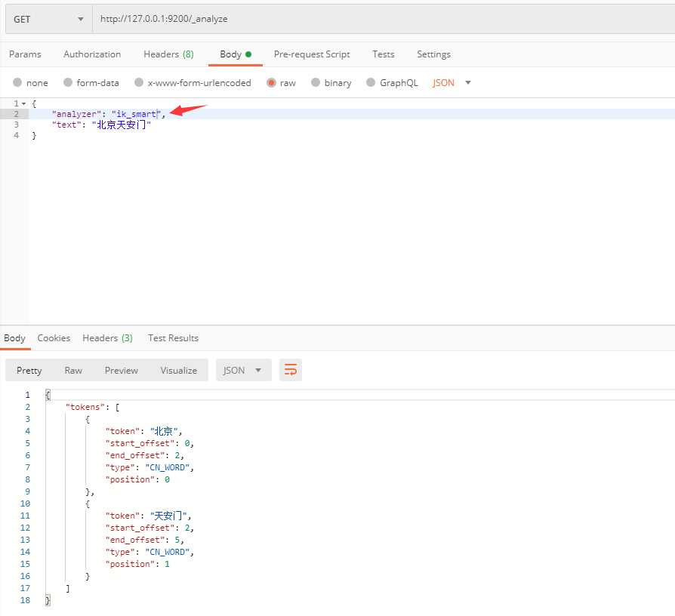This screenshot has width=675, height=616.
Task: Click the request URL input field
Action: tap(383, 20)
